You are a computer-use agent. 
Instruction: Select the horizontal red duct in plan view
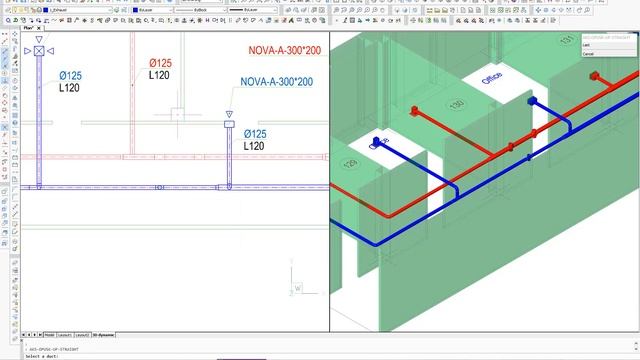[x=175, y=157]
